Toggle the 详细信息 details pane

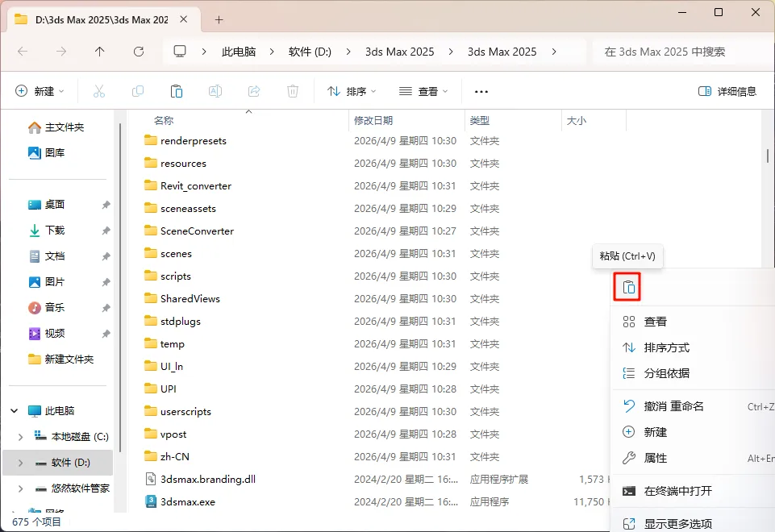tap(727, 91)
